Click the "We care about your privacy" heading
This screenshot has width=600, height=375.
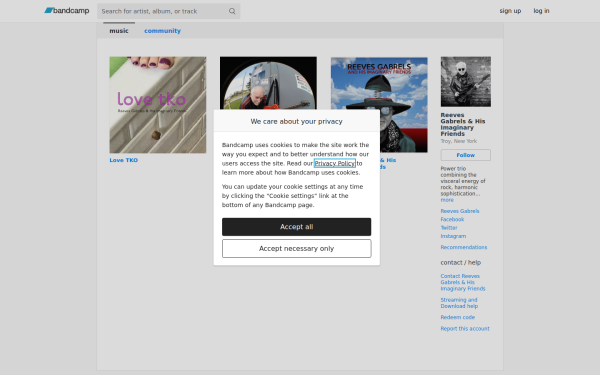pos(296,121)
